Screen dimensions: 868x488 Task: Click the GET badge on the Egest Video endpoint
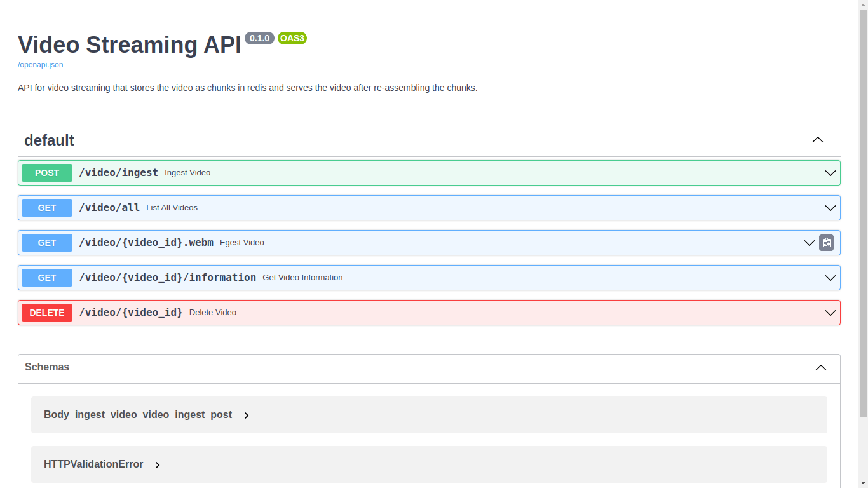click(x=46, y=242)
